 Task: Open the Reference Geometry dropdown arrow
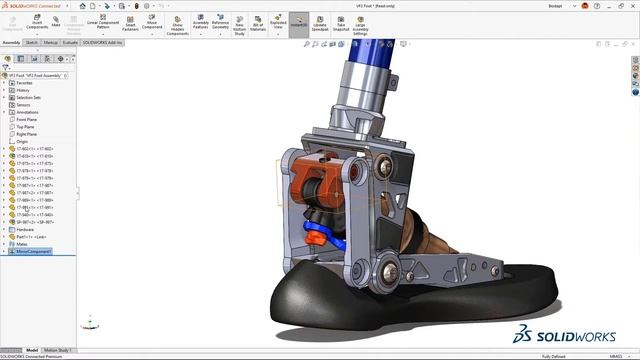[x=220, y=34]
